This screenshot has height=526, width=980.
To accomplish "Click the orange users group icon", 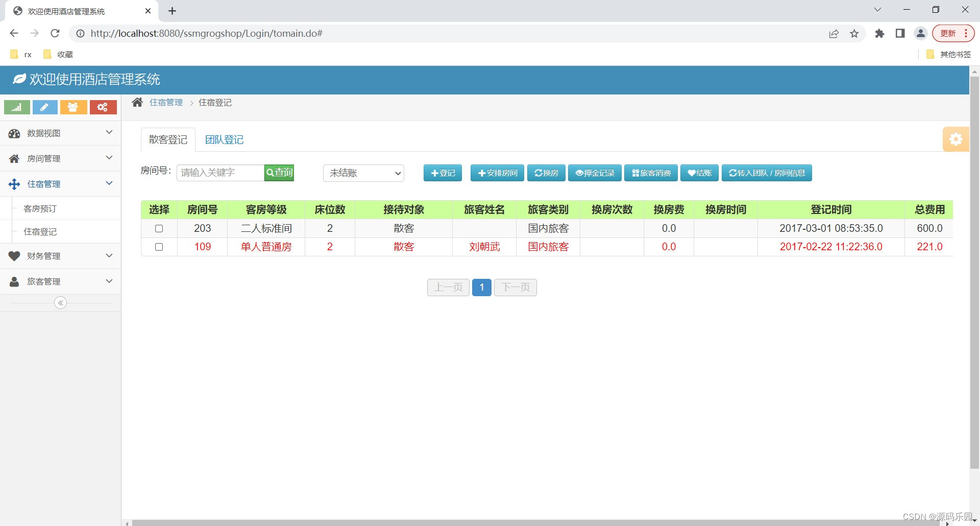I will (73, 107).
